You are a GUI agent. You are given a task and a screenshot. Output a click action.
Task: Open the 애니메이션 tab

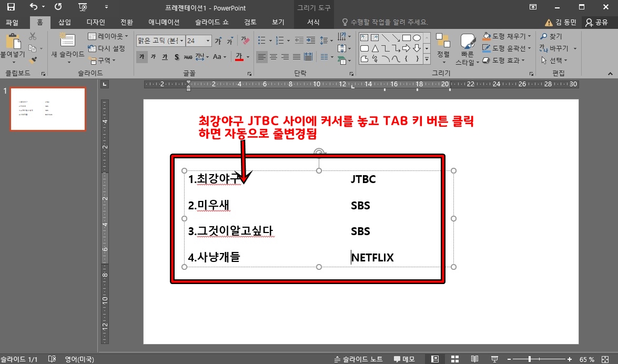coord(164,23)
